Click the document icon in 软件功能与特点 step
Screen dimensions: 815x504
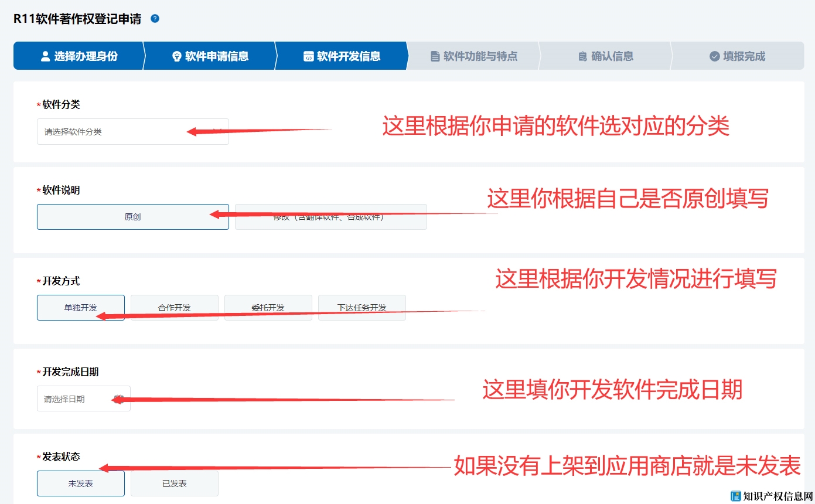click(x=435, y=56)
